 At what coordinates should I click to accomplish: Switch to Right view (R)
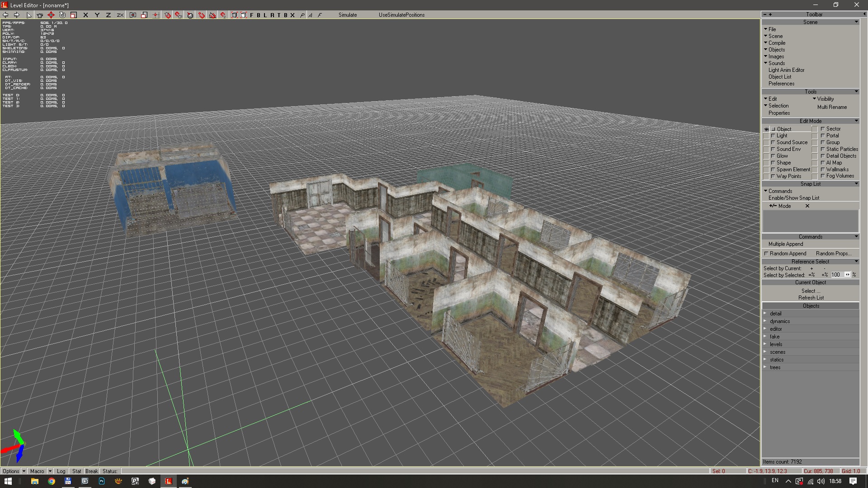click(272, 15)
